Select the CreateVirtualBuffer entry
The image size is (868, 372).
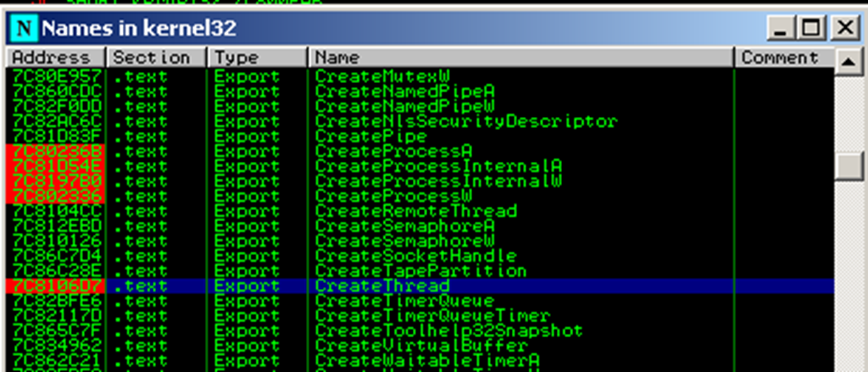point(420,346)
